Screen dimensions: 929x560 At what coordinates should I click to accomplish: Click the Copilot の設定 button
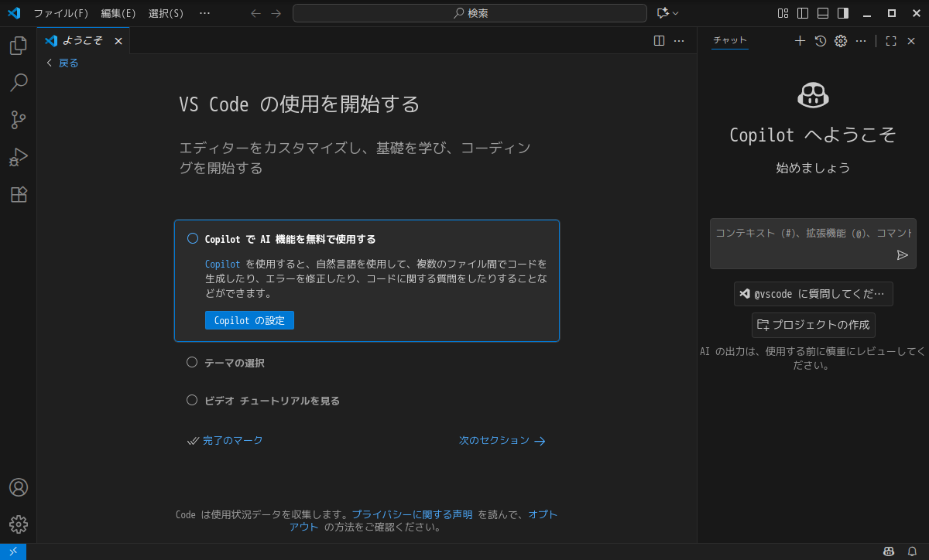click(x=249, y=320)
